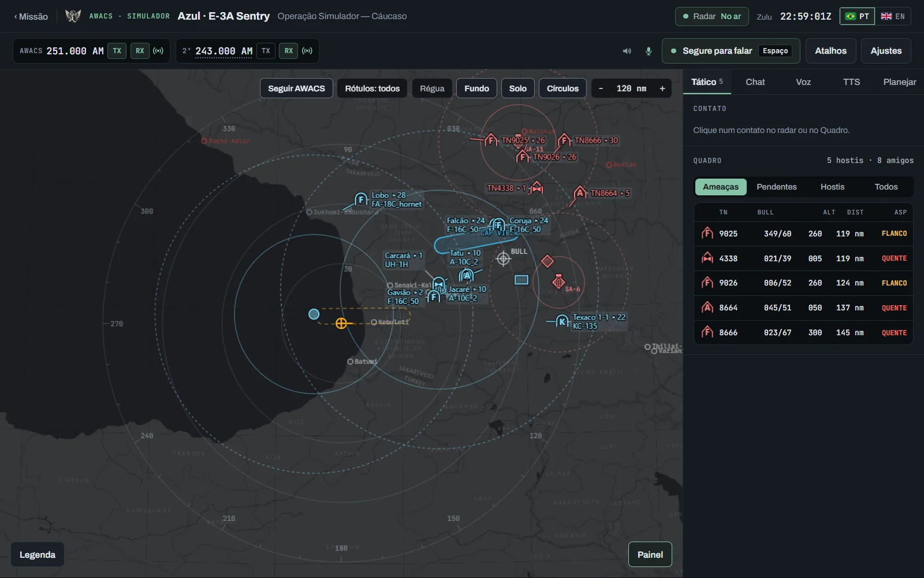This screenshot has height=578, width=924.
Task: Click Segure para falar button
Action: coord(731,51)
